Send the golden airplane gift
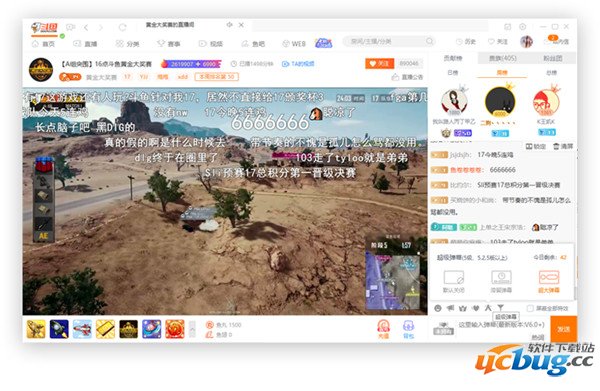Image resolution: width=600 pixels, height=391 pixels. click(36, 329)
